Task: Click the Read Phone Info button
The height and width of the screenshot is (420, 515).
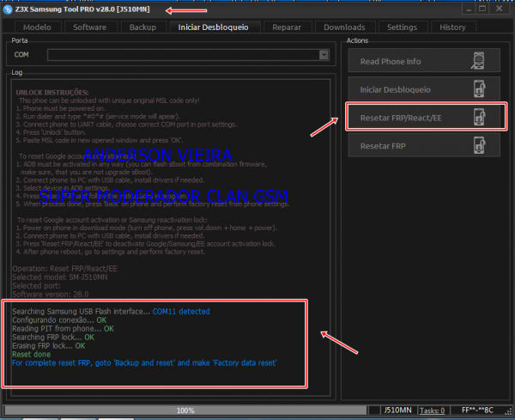Action: click(424, 60)
